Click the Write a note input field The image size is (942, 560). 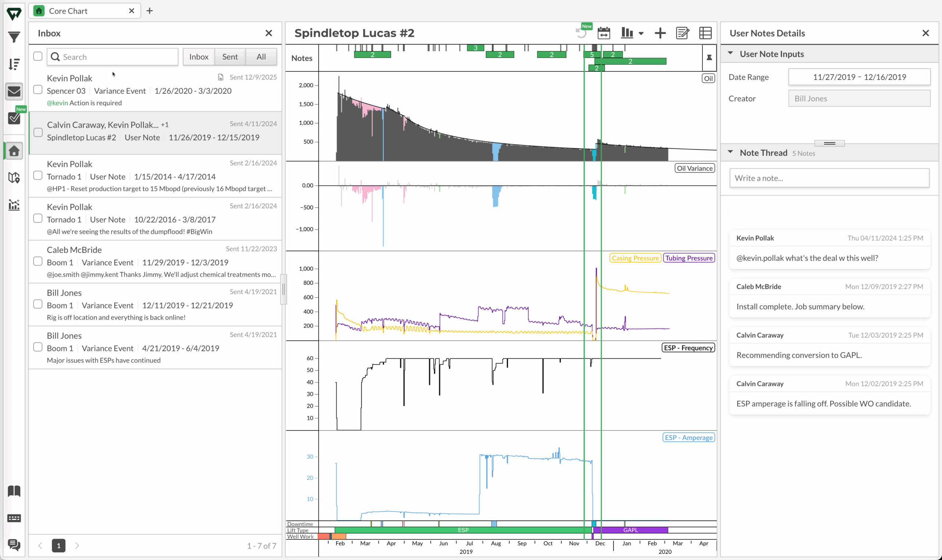pos(829,178)
